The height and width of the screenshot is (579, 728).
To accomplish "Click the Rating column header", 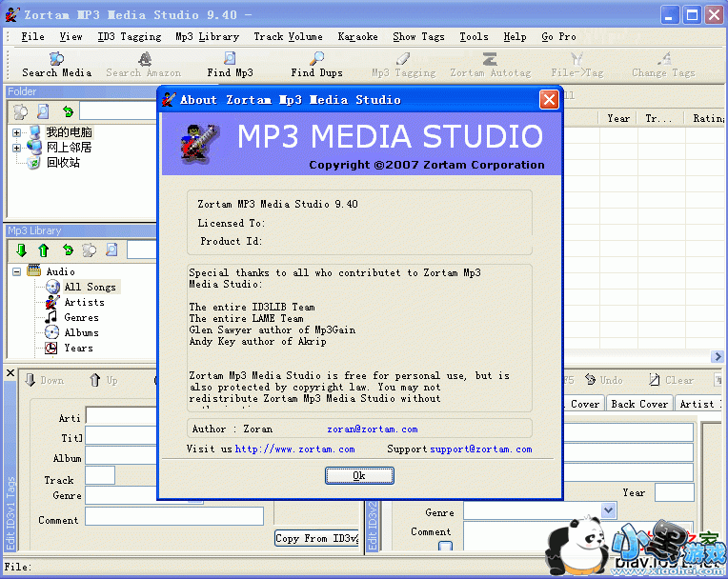I will point(706,118).
